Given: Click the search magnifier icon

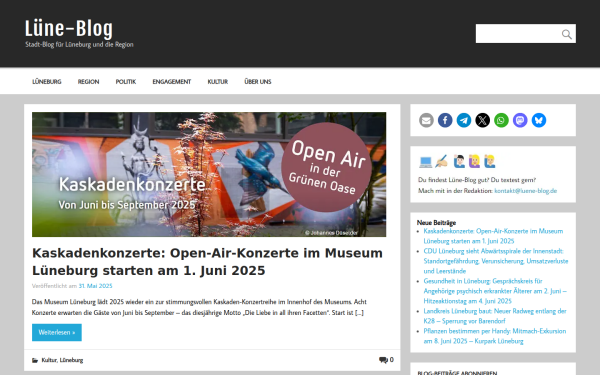Looking at the screenshot, I should (566, 34).
